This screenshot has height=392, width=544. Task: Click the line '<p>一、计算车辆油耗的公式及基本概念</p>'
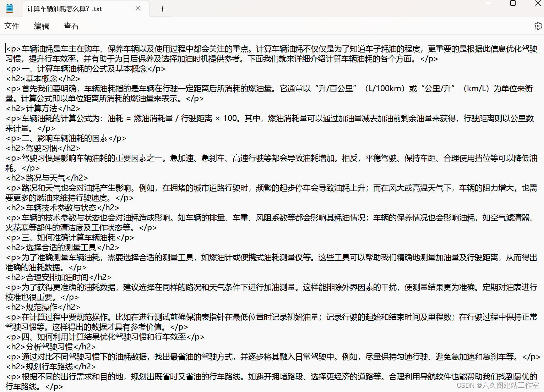click(x=86, y=69)
